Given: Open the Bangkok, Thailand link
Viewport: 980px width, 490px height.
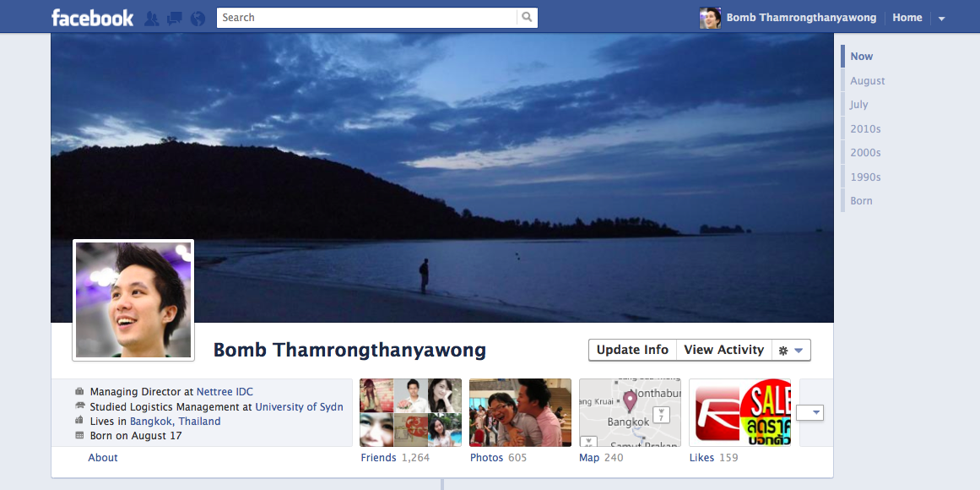Looking at the screenshot, I should [175, 422].
